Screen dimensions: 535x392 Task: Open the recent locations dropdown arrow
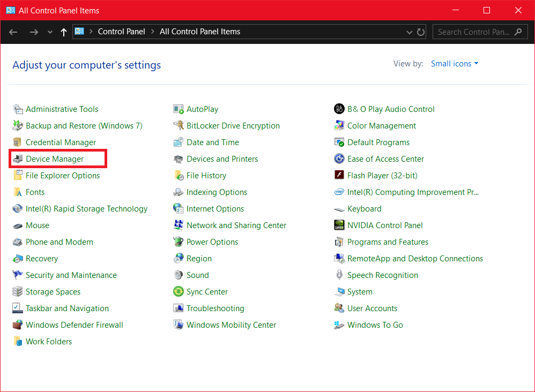tap(50, 32)
